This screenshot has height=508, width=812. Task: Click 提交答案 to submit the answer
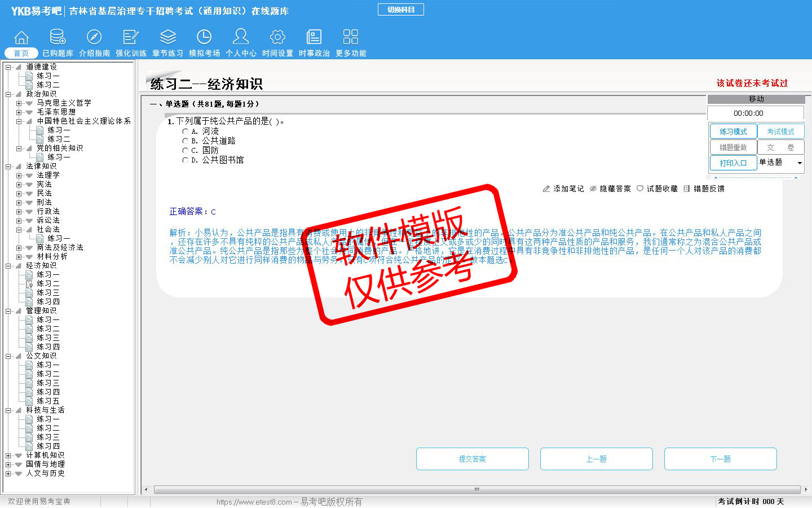coord(473,459)
